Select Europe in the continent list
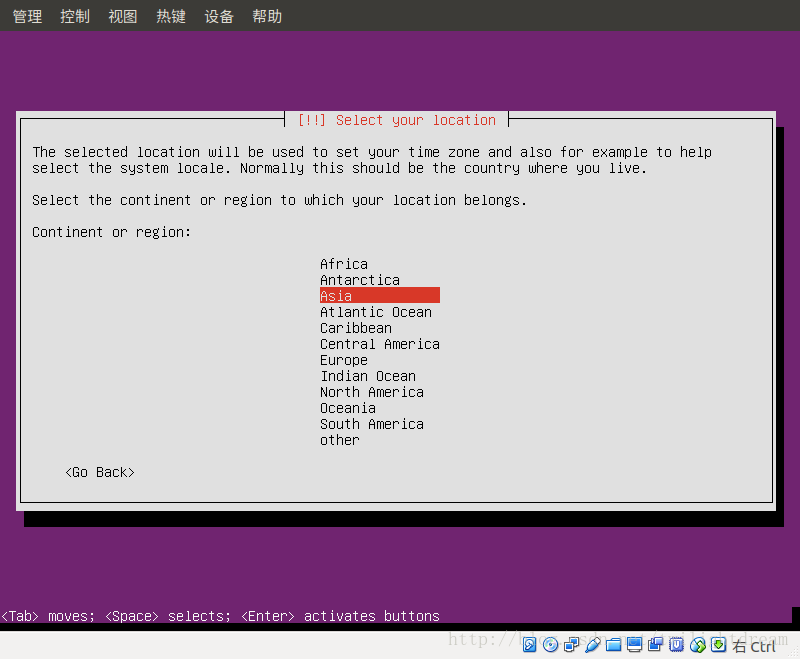Viewport: 800px width, 659px height. tap(343, 359)
